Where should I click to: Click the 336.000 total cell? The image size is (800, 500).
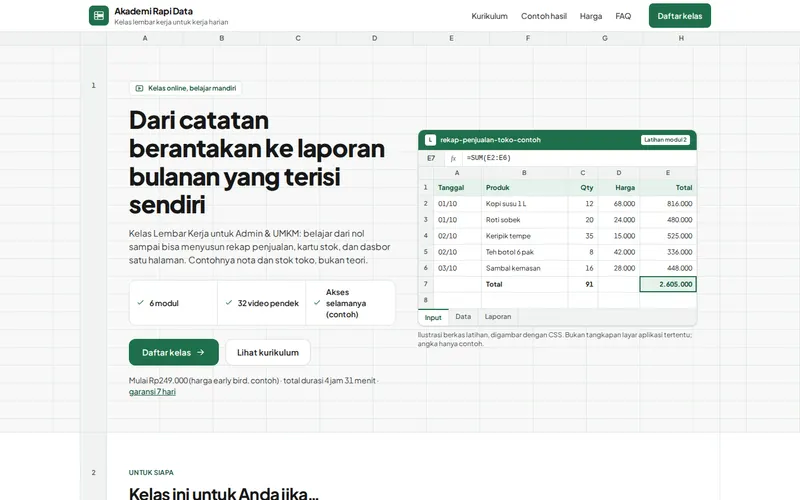click(x=668, y=252)
